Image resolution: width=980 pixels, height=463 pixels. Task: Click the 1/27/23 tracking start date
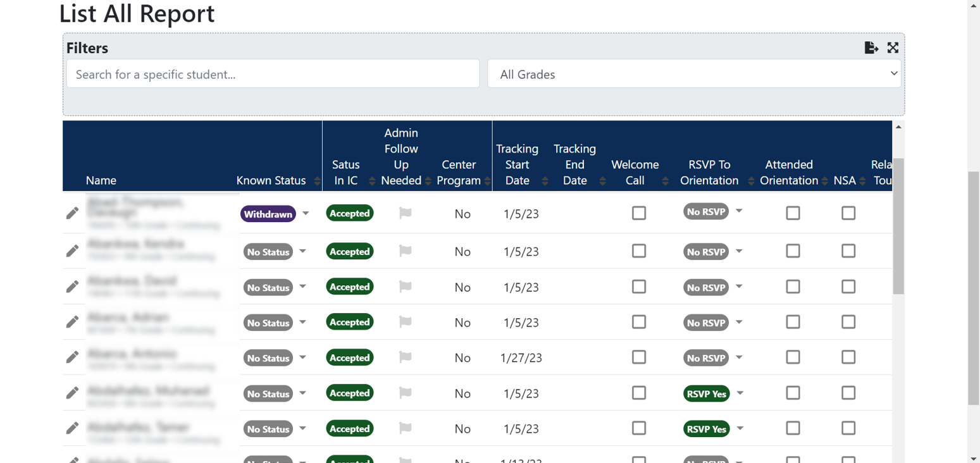(x=521, y=358)
